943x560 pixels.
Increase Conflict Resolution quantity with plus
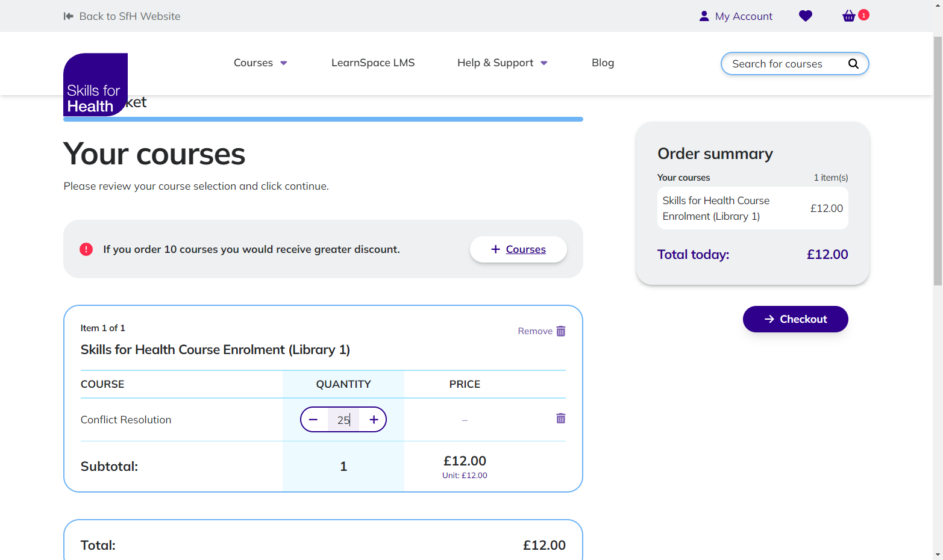click(x=374, y=420)
